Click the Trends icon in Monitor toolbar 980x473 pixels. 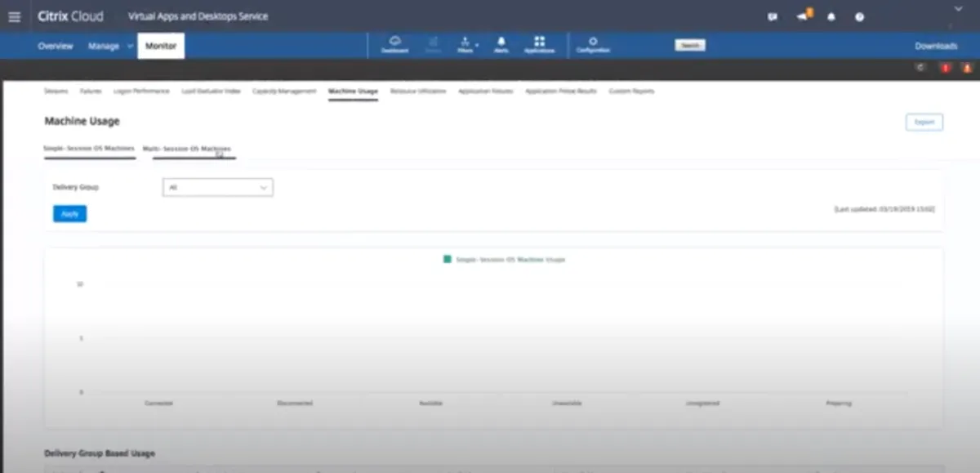[433, 45]
